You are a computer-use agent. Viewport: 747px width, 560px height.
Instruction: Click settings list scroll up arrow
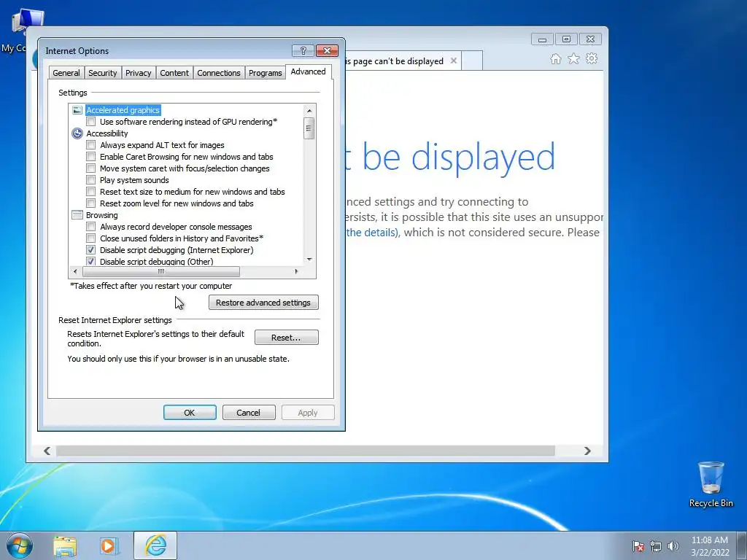(x=309, y=111)
